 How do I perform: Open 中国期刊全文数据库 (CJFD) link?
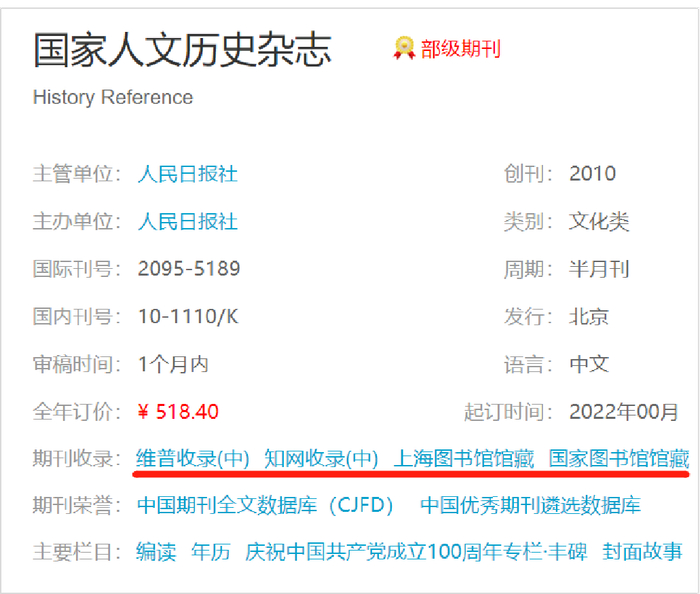tap(265, 506)
